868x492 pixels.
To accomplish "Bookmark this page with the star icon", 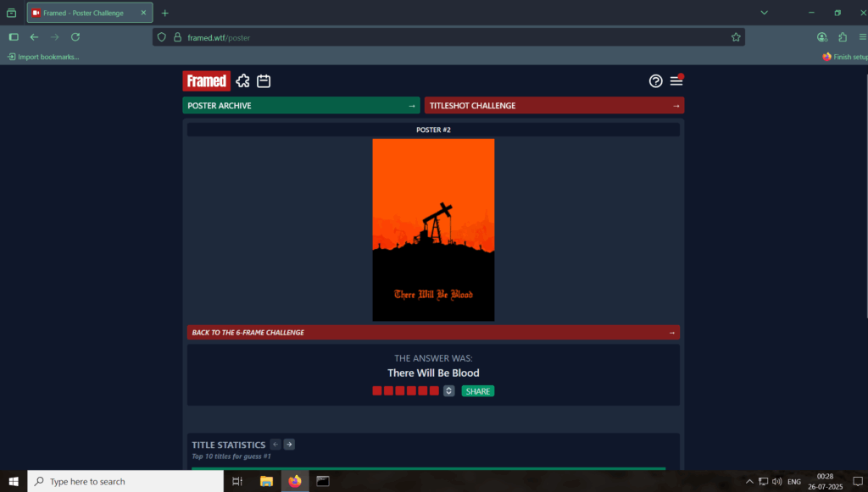I will pos(736,37).
